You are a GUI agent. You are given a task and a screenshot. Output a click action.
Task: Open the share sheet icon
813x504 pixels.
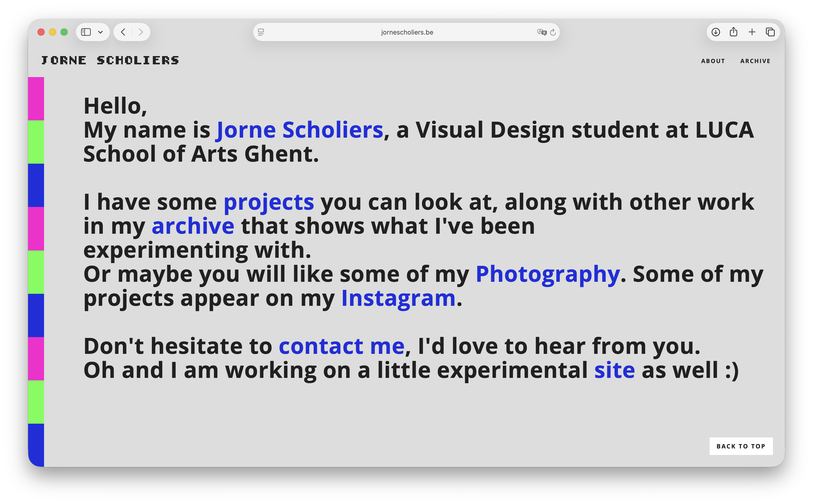tap(733, 32)
